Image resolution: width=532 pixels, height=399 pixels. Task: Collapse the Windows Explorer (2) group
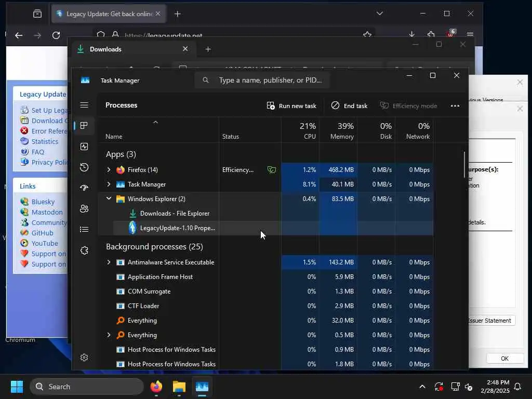coord(109,199)
